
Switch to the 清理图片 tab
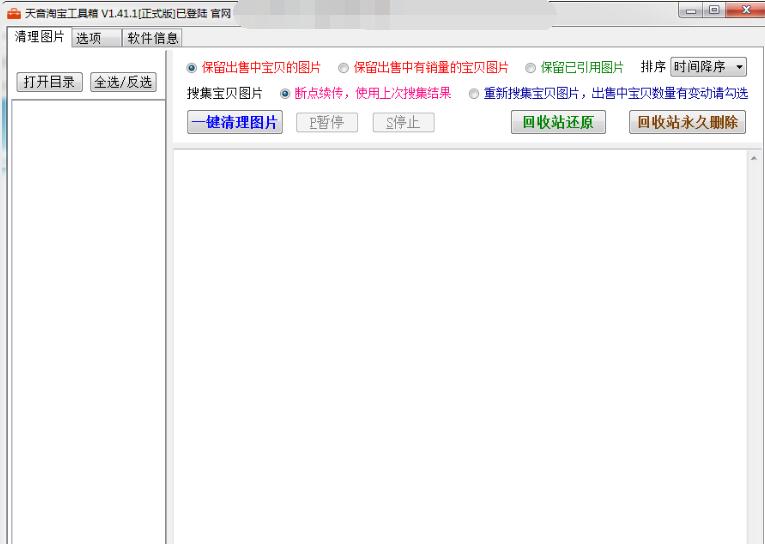[x=40, y=37]
